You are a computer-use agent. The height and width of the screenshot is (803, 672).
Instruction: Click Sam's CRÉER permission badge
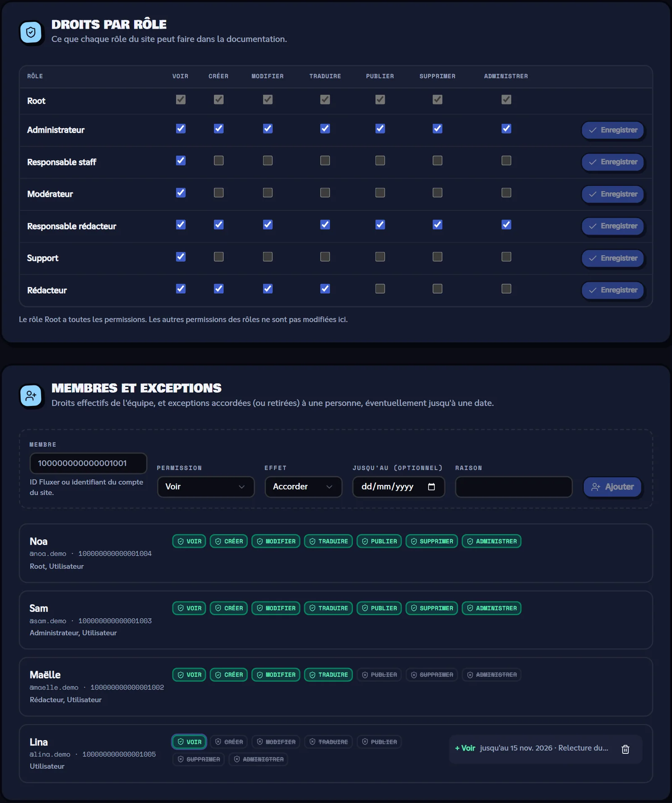coord(229,608)
